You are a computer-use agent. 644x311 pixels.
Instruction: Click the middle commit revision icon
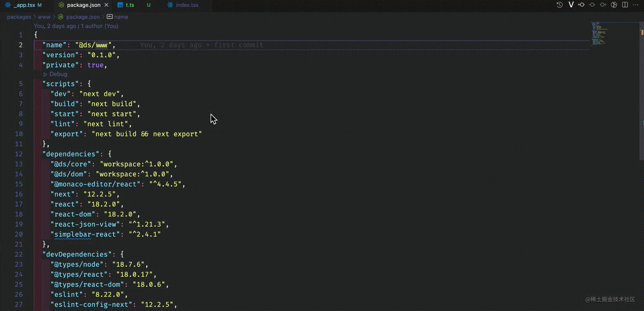coord(592,5)
